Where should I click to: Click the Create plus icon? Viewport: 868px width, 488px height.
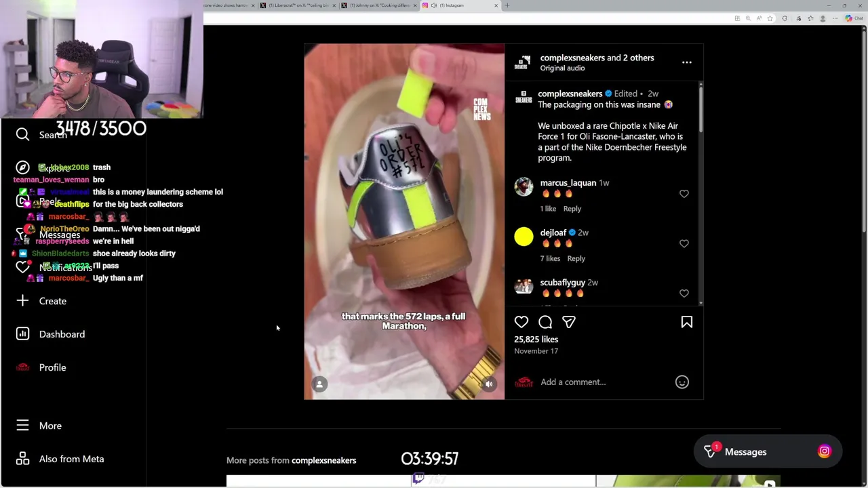click(x=22, y=300)
